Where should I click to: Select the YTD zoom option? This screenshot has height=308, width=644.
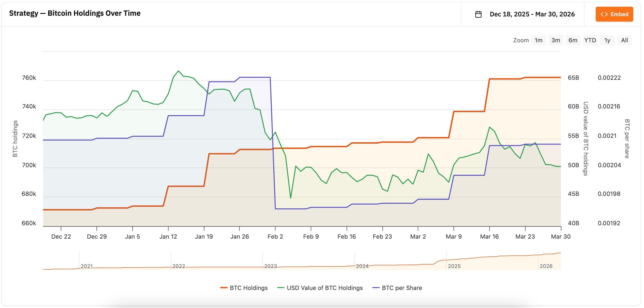(590, 40)
